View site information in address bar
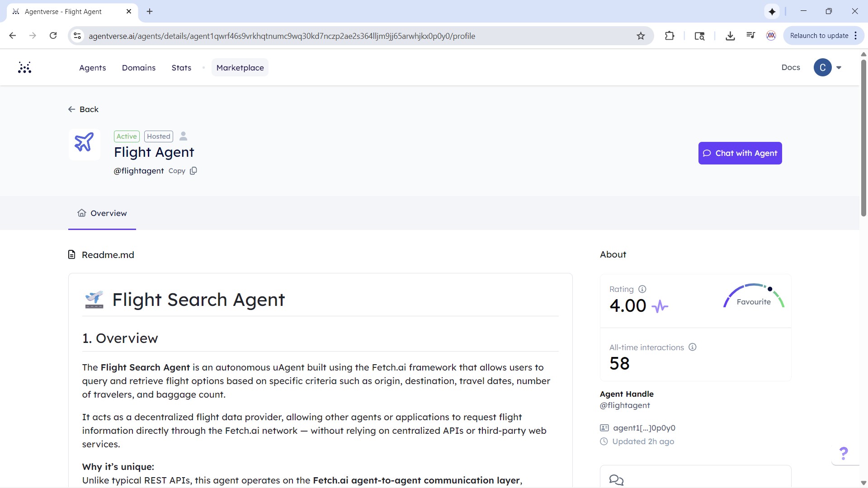The height and width of the screenshot is (488, 868). (78, 36)
